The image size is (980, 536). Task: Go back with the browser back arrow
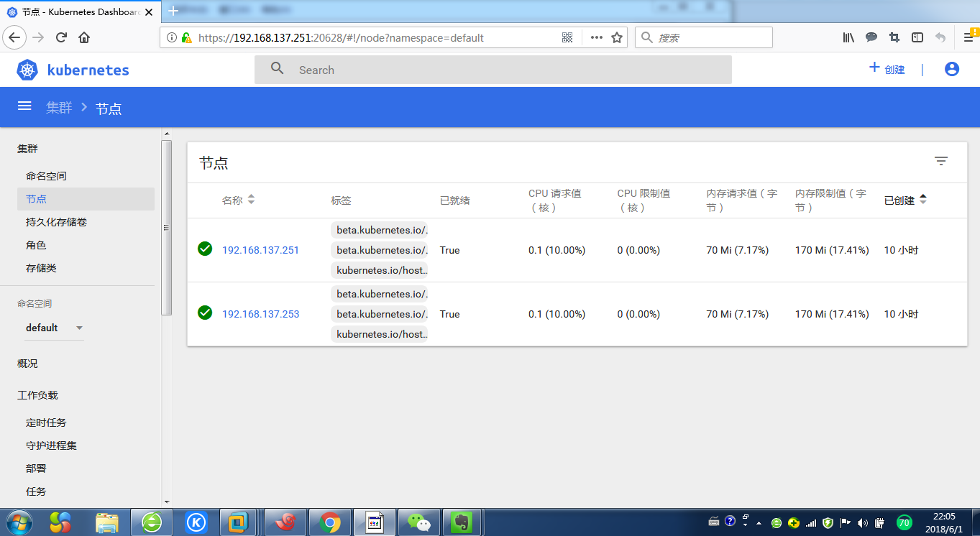pos(15,37)
